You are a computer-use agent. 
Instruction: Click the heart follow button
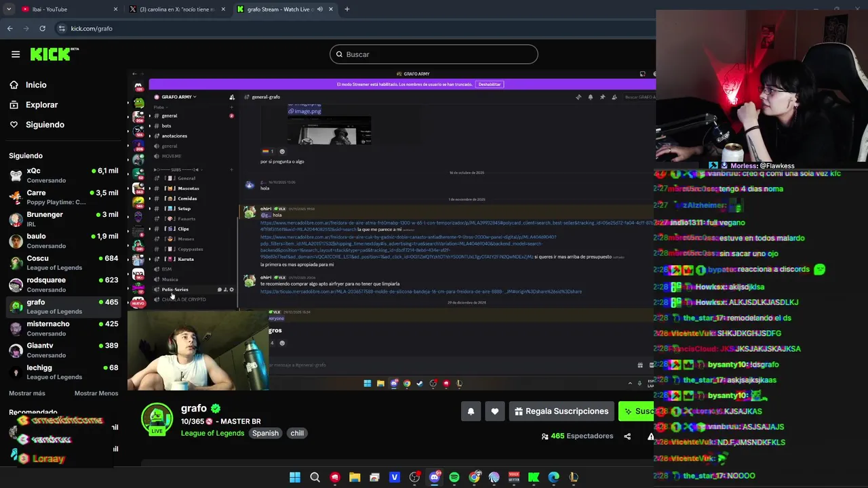[x=495, y=411]
